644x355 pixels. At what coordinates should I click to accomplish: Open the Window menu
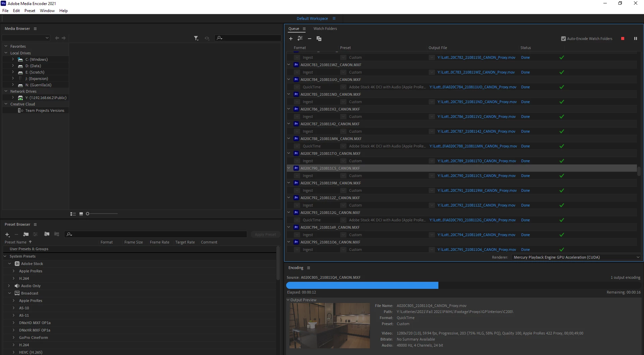click(47, 11)
